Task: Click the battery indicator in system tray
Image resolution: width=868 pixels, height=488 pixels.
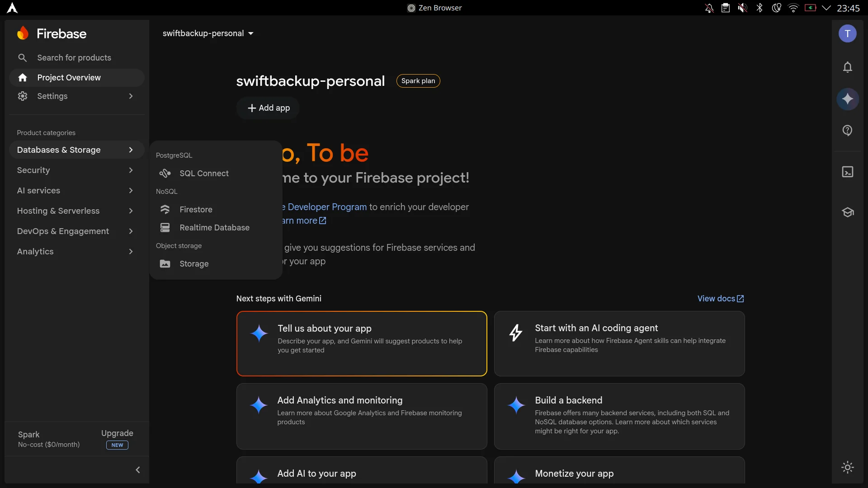Action: tap(810, 8)
